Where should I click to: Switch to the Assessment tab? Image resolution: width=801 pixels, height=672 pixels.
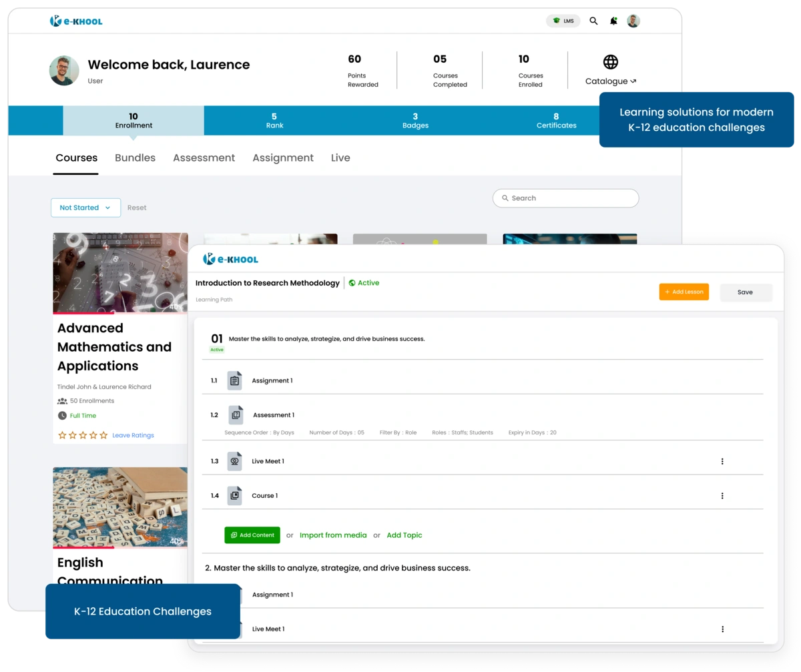click(204, 158)
